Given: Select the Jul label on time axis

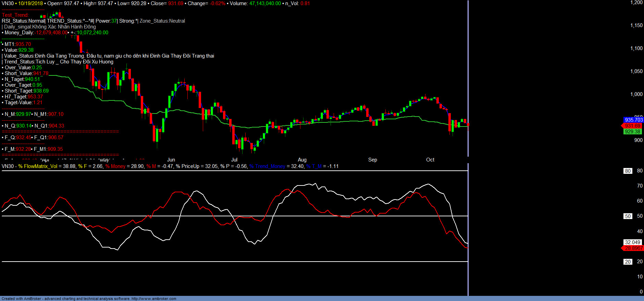Looking at the screenshot, I should [x=234, y=160].
